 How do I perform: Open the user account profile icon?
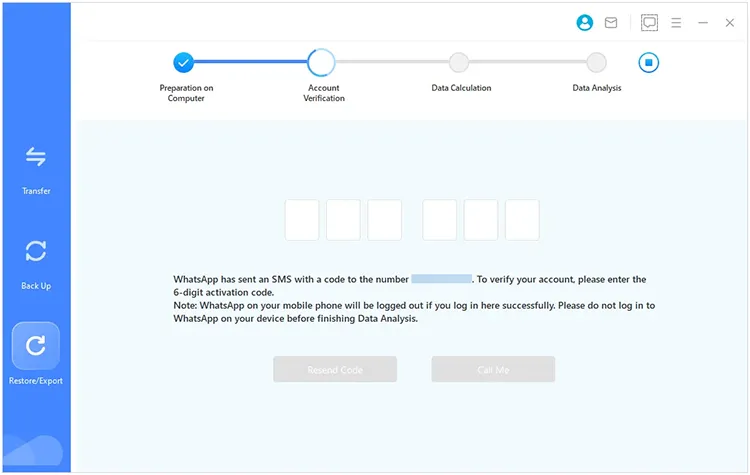585,22
